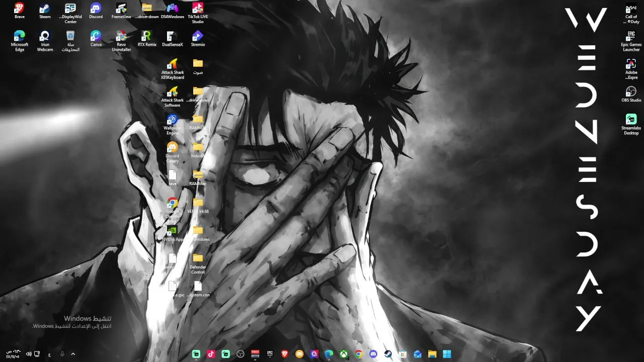Open the Windows folder on desktop

pyautogui.click(x=198, y=233)
